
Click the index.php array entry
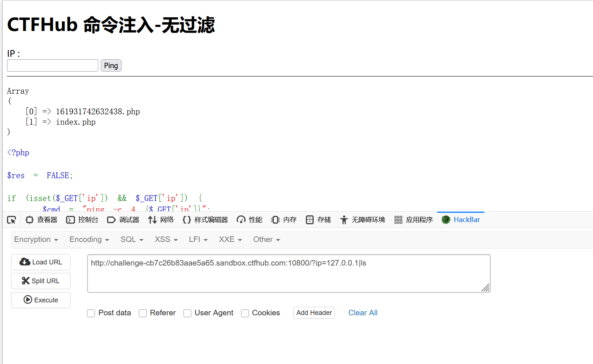[76, 122]
